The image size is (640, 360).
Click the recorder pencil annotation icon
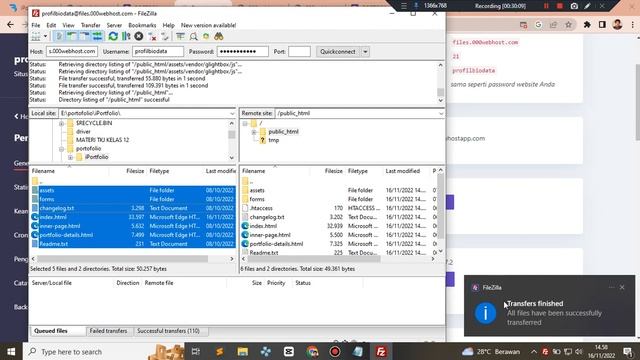coord(588,6)
